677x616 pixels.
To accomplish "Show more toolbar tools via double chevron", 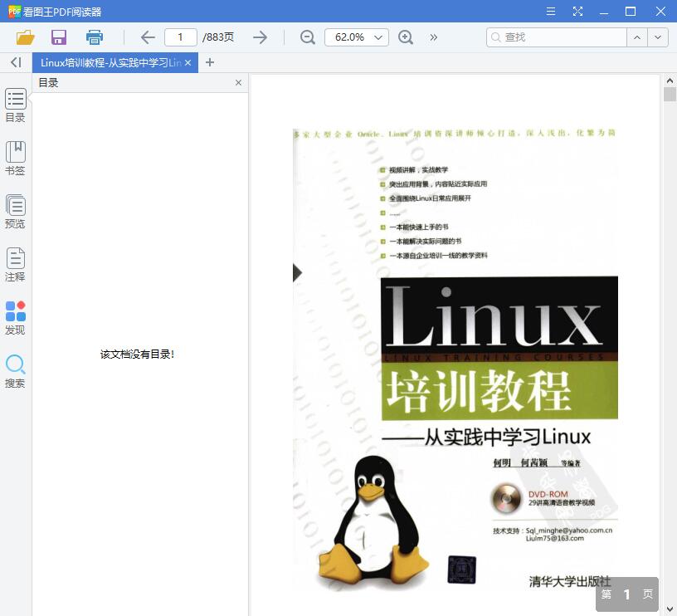I will (433, 37).
